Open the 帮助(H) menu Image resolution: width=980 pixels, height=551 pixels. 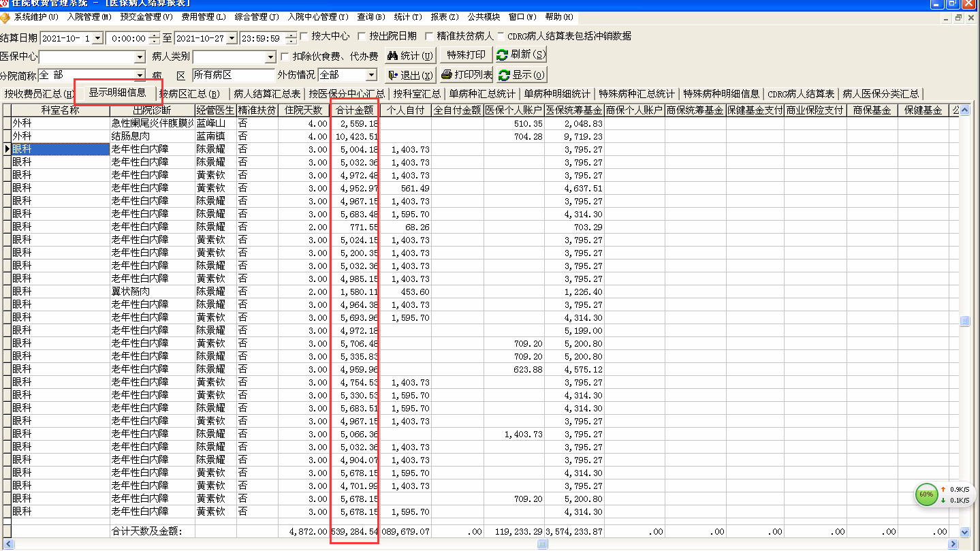tap(559, 17)
